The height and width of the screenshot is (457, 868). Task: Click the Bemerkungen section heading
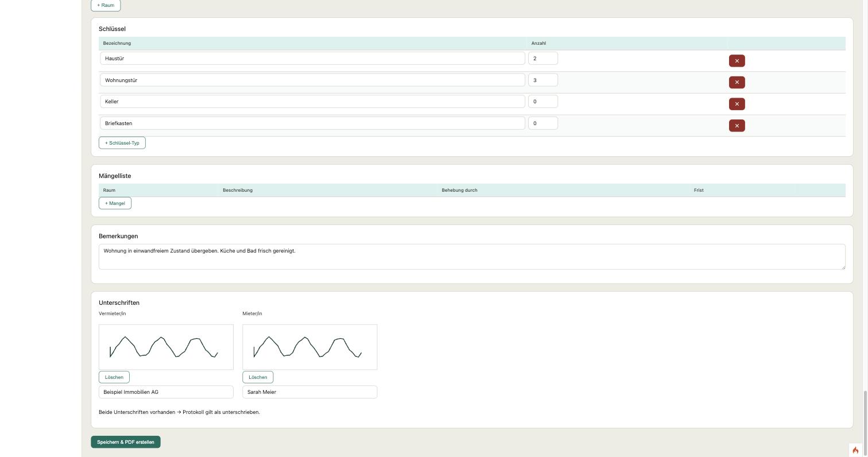118,236
